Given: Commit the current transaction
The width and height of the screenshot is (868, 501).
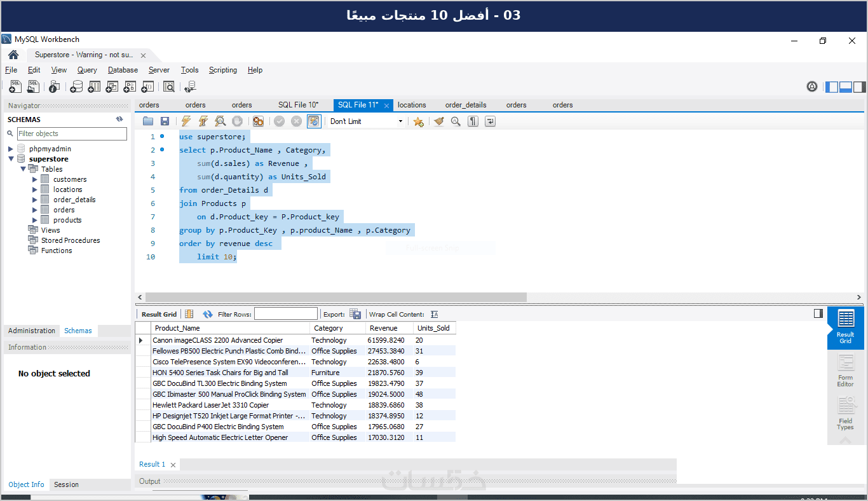Looking at the screenshot, I should coord(279,121).
